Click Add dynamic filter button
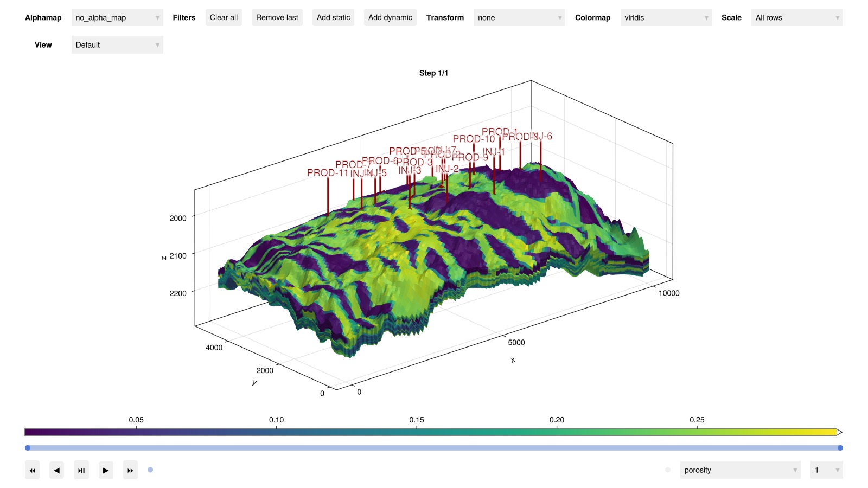 390,18
